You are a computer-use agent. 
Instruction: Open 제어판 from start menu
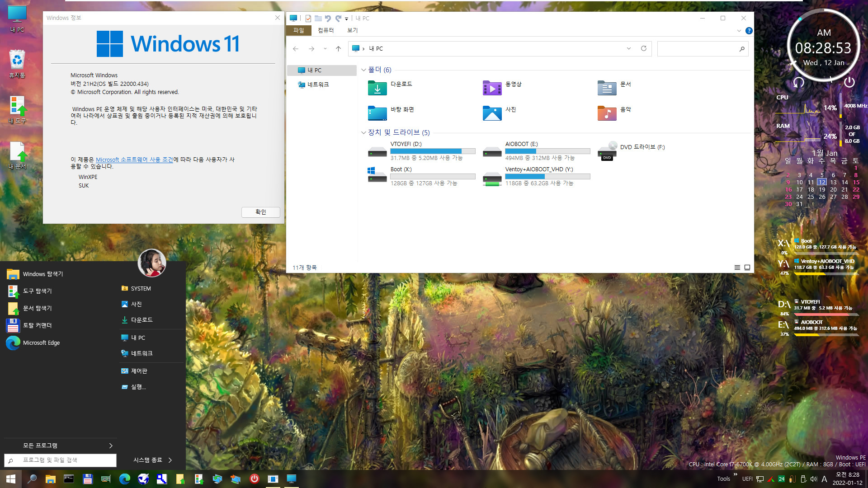[x=134, y=371]
